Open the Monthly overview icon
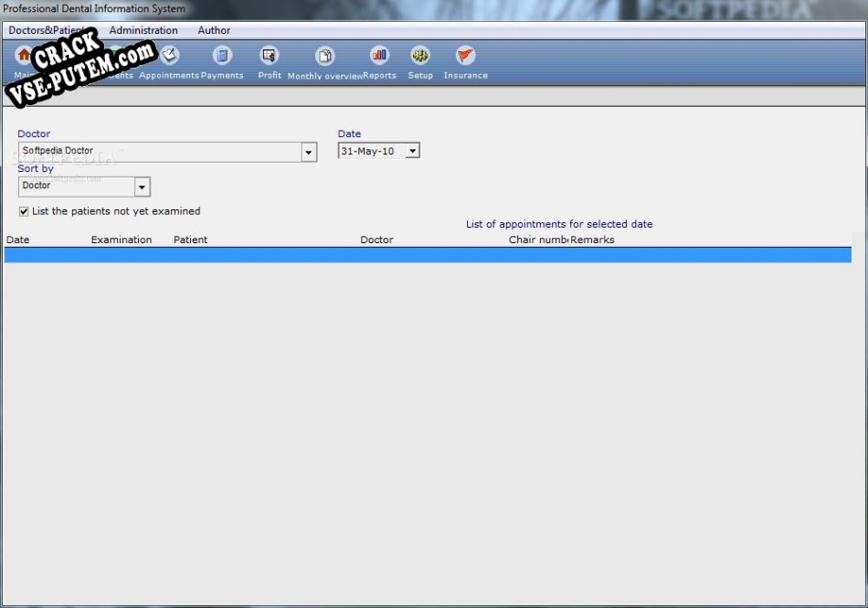The width and height of the screenshot is (868, 608). (x=324, y=57)
